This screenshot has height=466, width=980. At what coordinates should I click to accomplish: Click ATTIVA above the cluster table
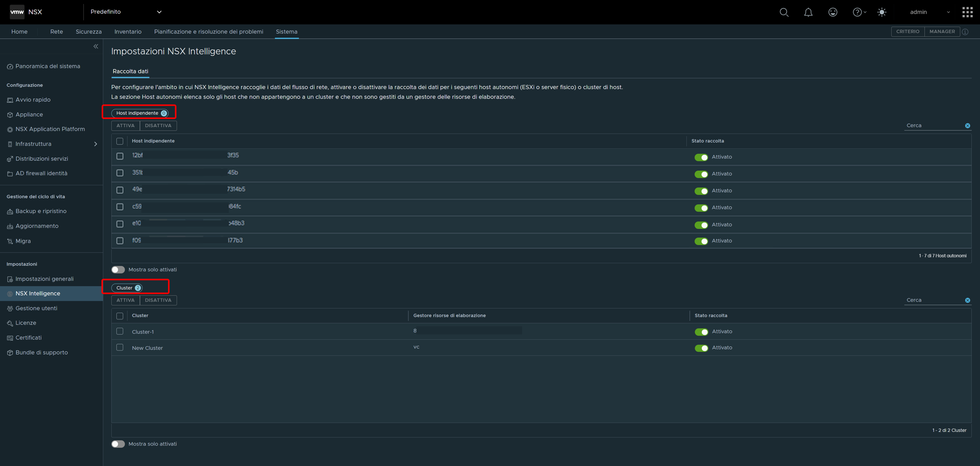pos(126,300)
